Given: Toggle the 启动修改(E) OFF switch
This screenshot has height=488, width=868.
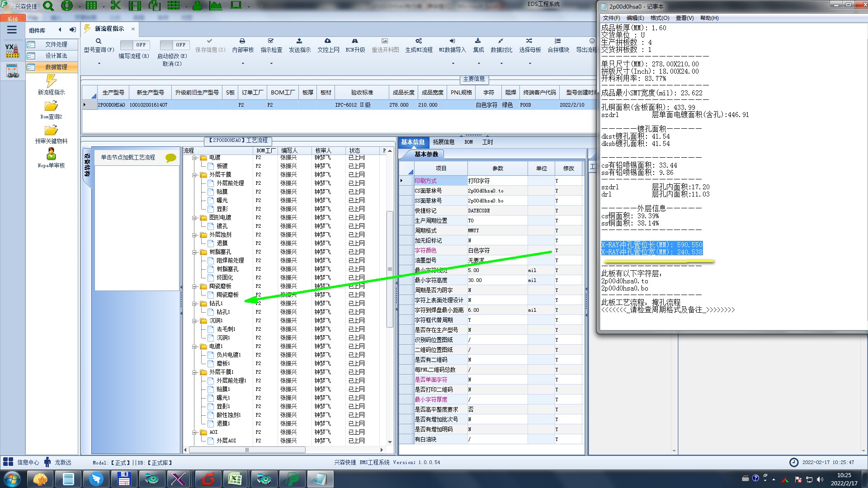Looking at the screenshot, I should pyautogui.click(x=174, y=45).
